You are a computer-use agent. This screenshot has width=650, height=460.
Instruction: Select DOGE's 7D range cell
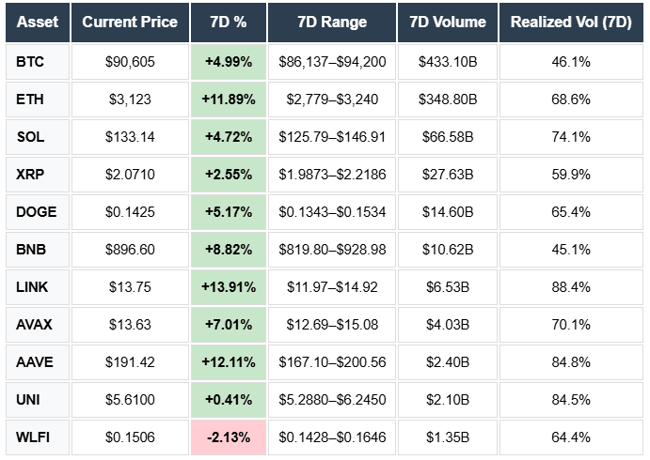point(332,212)
